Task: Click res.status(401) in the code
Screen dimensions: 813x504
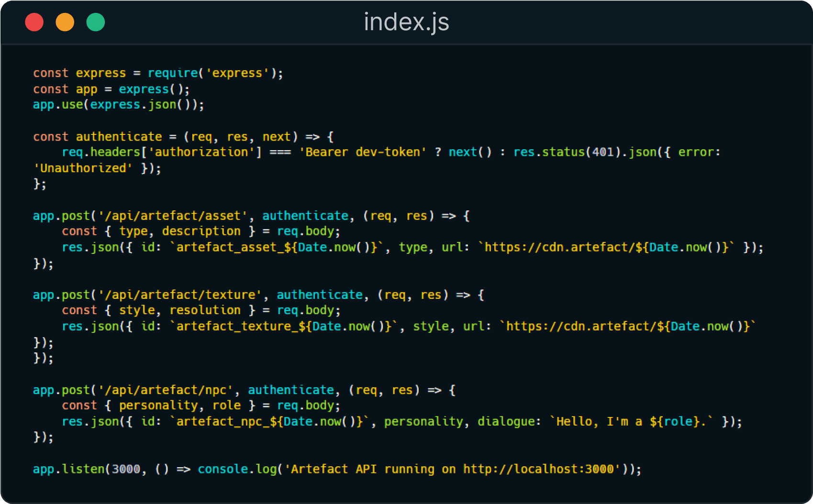Action: coord(567,152)
